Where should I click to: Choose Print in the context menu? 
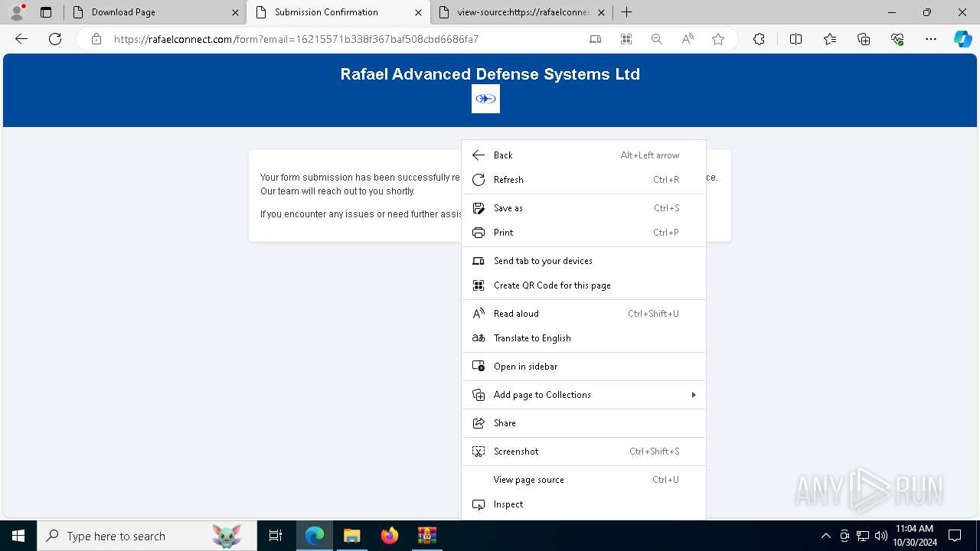click(583, 233)
